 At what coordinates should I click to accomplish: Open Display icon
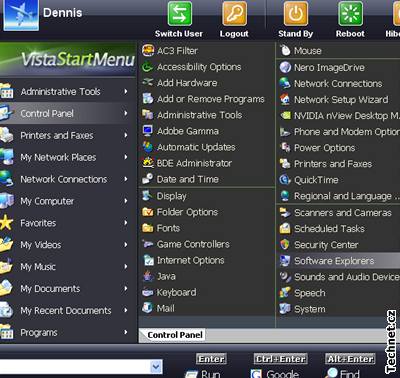(148, 196)
